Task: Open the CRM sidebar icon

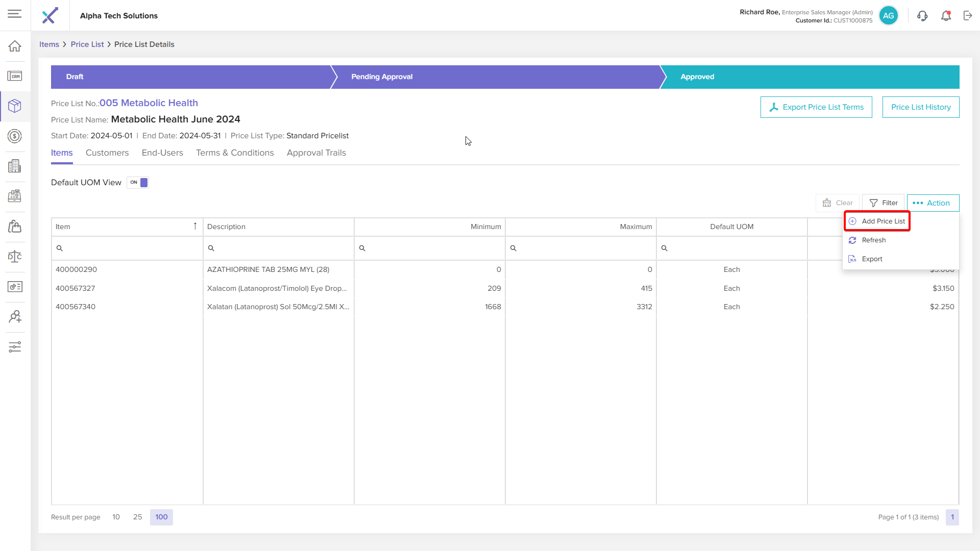Action: point(15,77)
